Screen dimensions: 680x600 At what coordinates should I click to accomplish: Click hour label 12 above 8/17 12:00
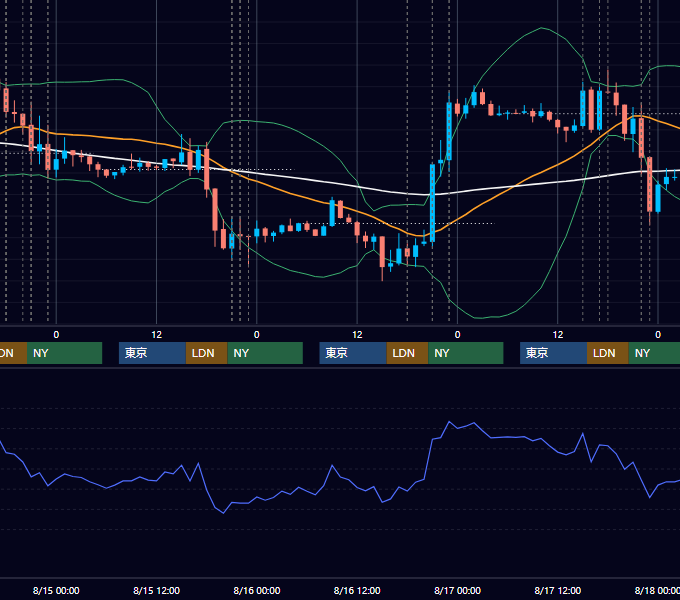point(558,335)
